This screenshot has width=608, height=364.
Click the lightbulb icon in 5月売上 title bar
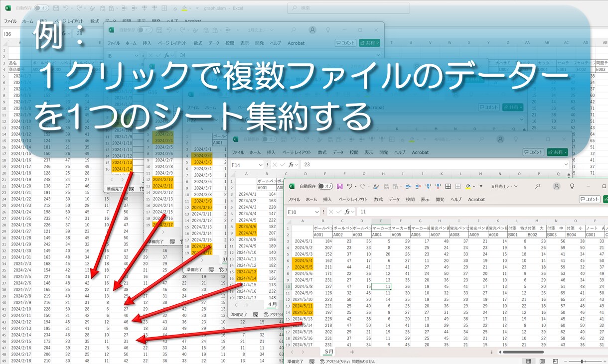coord(572,186)
